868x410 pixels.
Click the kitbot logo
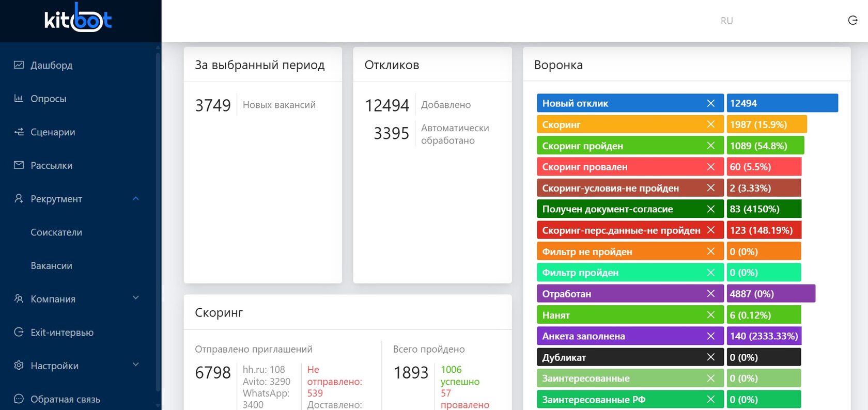pos(78,19)
